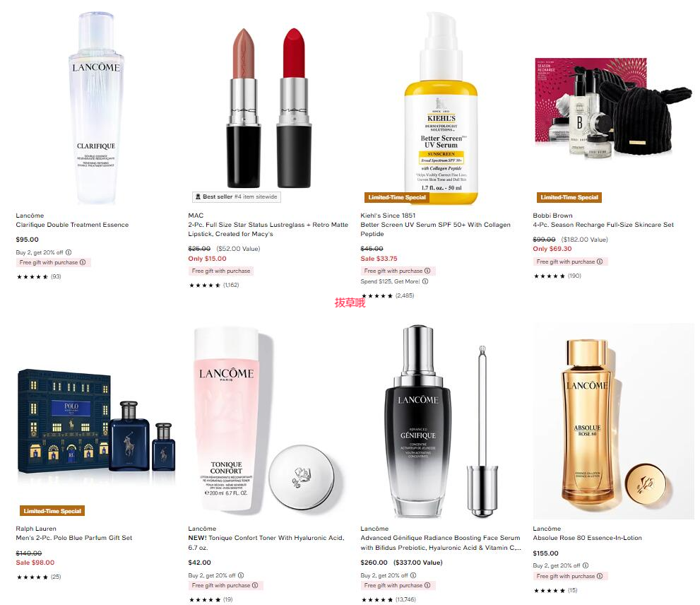The width and height of the screenshot is (700, 605).
Task: Open Better Screen UV Serum SPF 50+ link
Action: 435,229
